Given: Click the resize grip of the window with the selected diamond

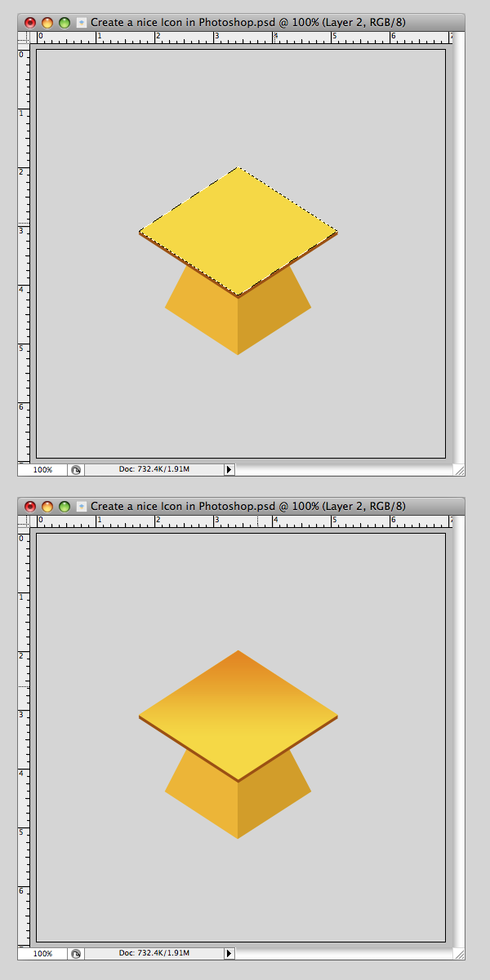Looking at the screenshot, I should [x=459, y=470].
